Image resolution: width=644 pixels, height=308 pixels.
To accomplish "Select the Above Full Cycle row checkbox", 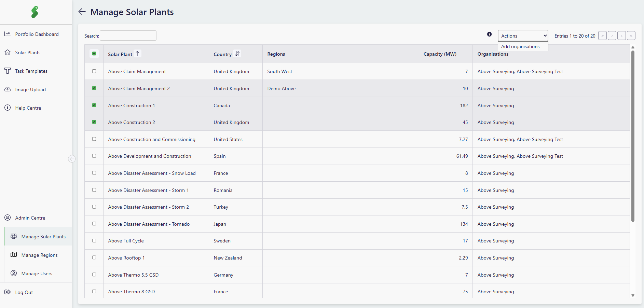I will [94, 241].
